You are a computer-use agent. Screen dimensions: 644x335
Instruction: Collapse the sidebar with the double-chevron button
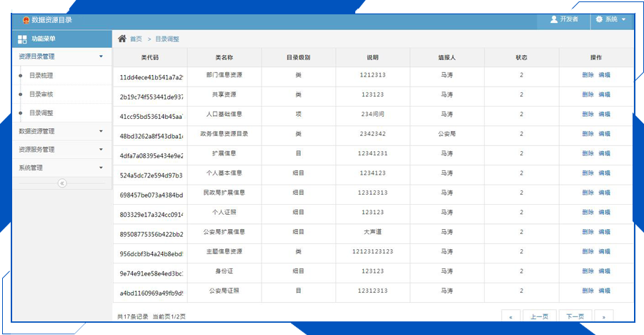(62, 183)
